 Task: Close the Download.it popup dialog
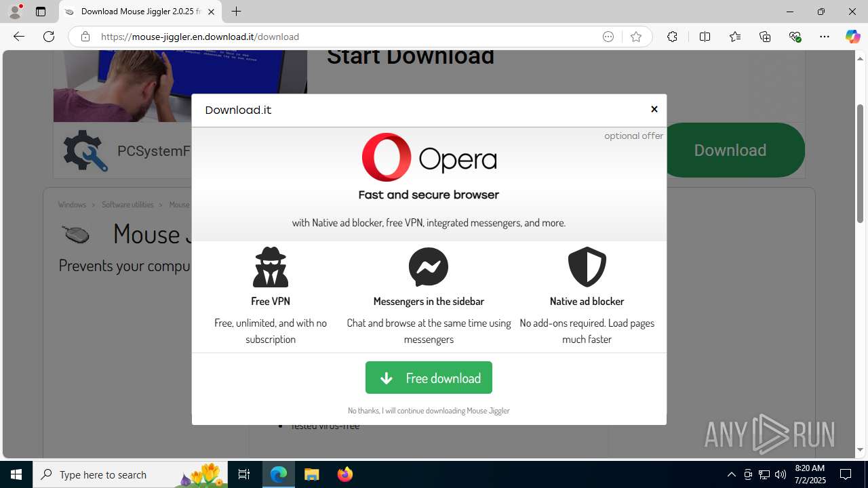[x=654, y=109]
